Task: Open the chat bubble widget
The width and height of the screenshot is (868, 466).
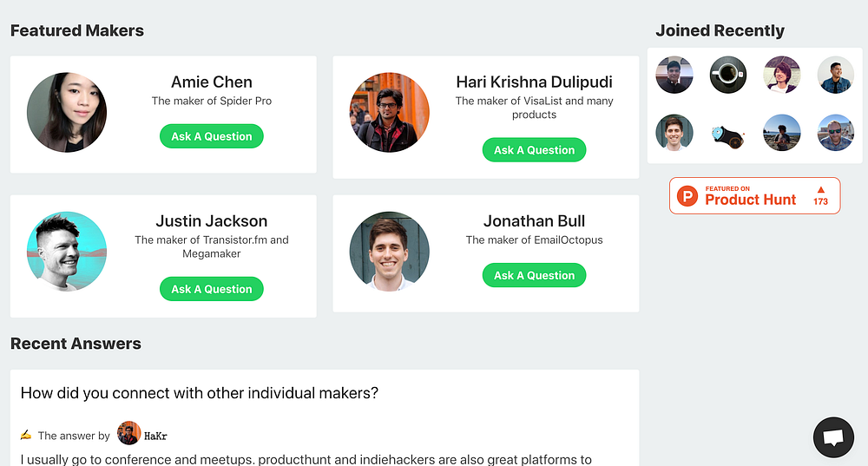Action: [x=833, y=437]
